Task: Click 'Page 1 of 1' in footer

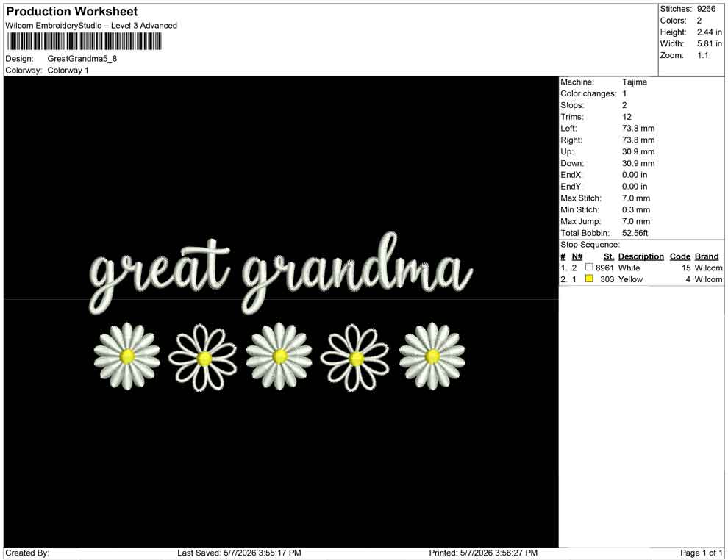Action: [701, 553]
